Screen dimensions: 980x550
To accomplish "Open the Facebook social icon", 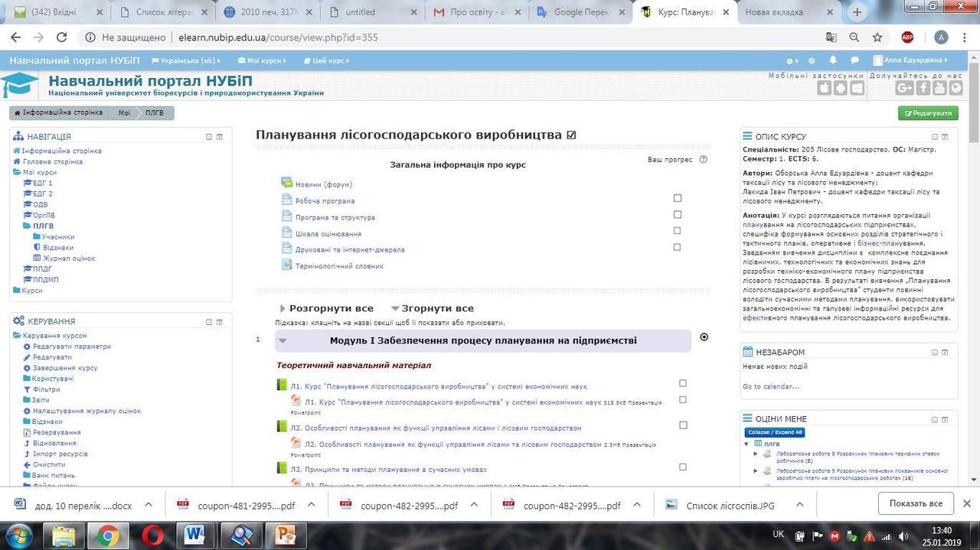I will (x=923, y=88).
